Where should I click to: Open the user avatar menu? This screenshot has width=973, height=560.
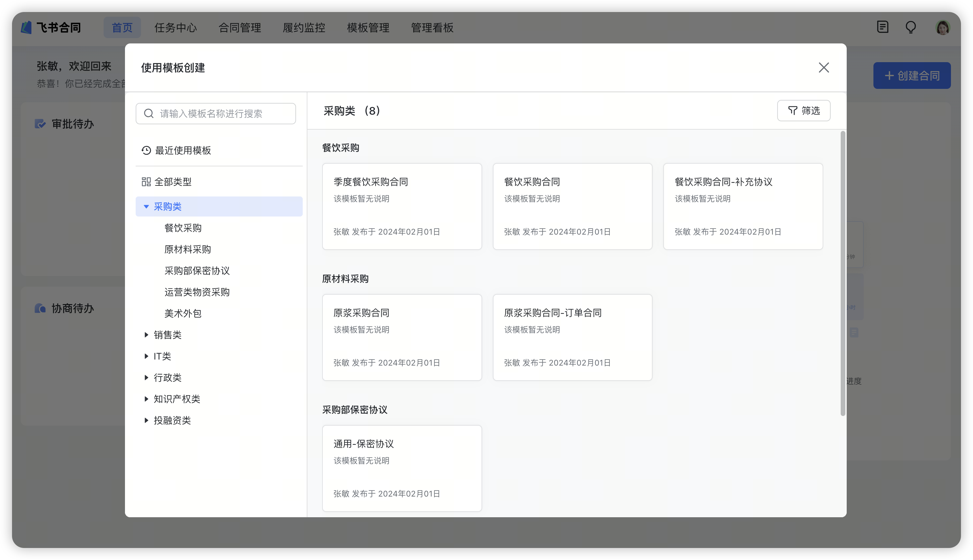point(943,28)
